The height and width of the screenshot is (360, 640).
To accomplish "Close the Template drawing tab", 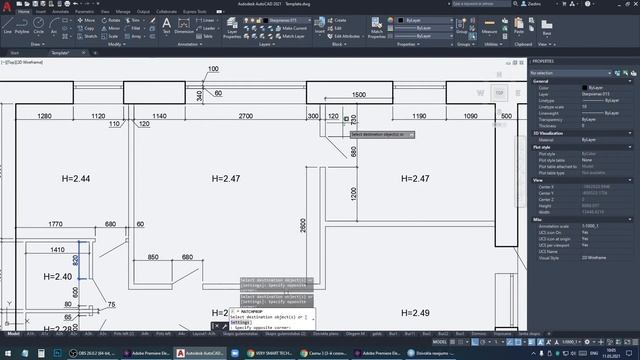I will tap(84, 53).
